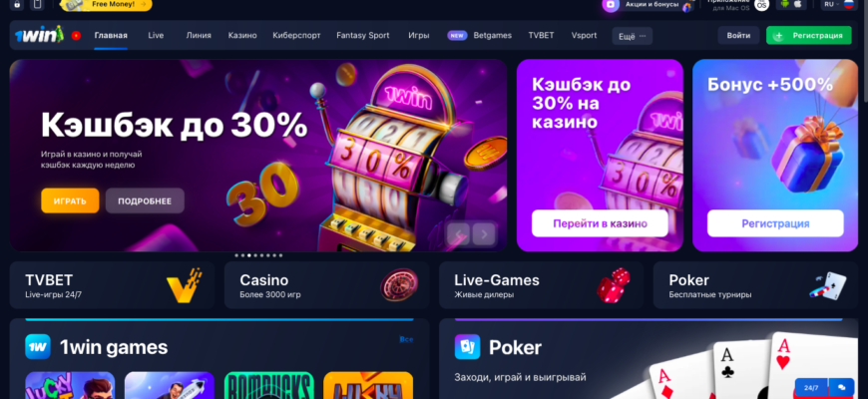Open the Apple app download icon
The width and height of the screenshot is (868, 399).
point(798,4)
